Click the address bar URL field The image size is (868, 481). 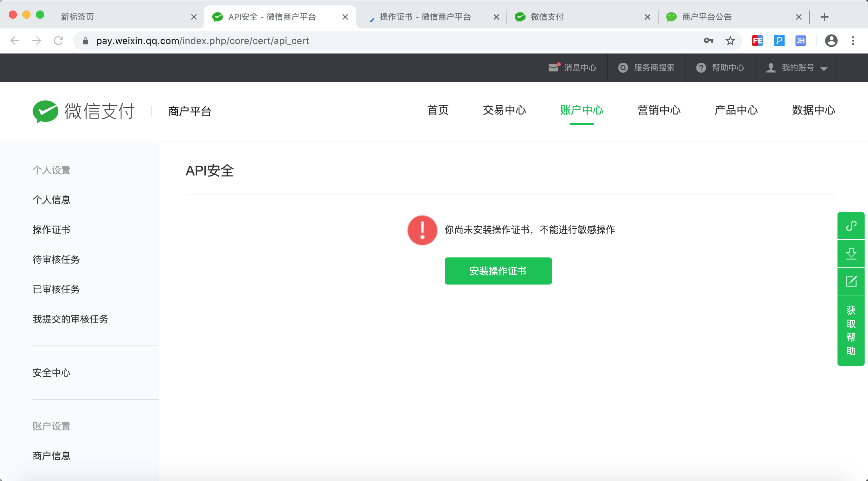[373, 41]
